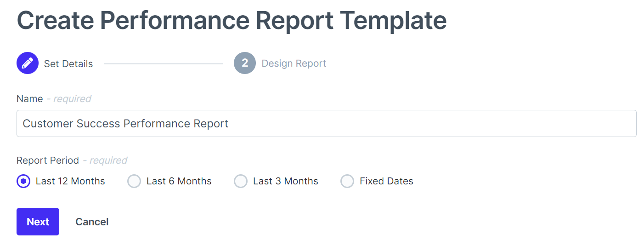Go to the Set Details step label
Viewport: 644px width, 246px height.
pos(68,64)
